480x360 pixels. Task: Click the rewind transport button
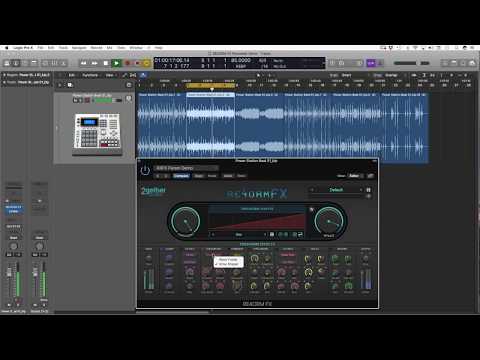84,63
